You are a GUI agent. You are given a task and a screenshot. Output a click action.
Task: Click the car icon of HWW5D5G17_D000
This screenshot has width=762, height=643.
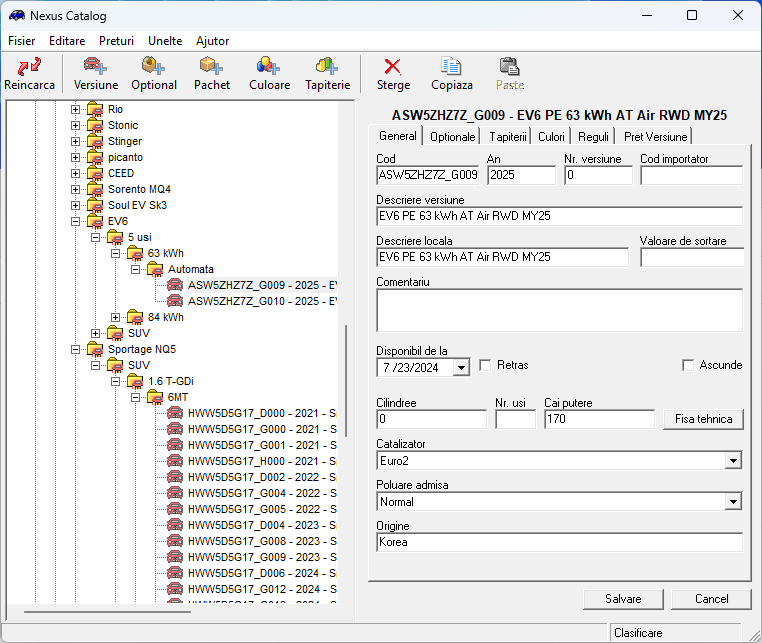coord(175,413)
